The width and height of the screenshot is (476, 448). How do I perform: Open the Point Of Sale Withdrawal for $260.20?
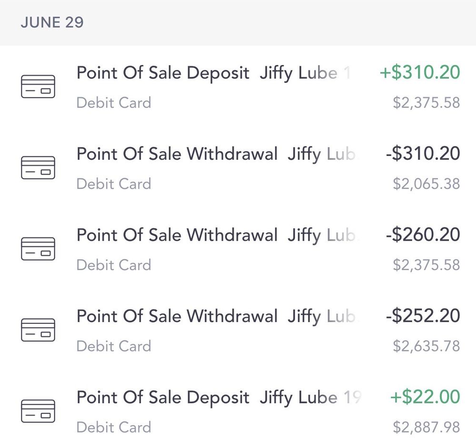(238, 249)
